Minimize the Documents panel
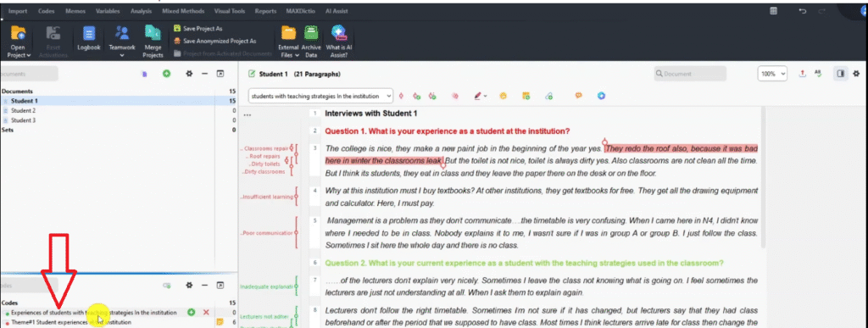Viewport: 868px width, 328px height. click(x=204, y=74)
